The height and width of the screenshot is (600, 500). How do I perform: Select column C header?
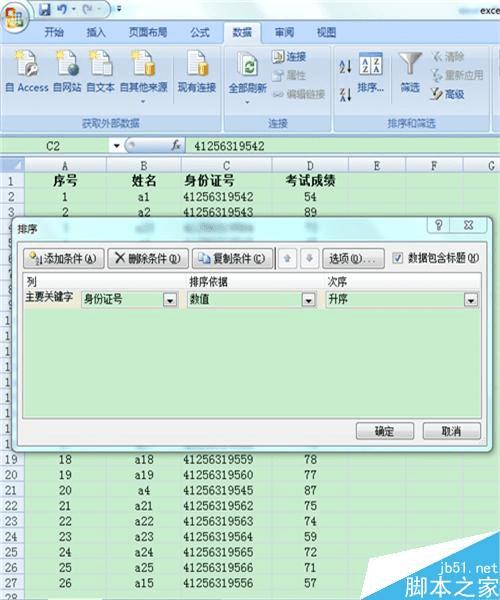[x=226, y=166]
